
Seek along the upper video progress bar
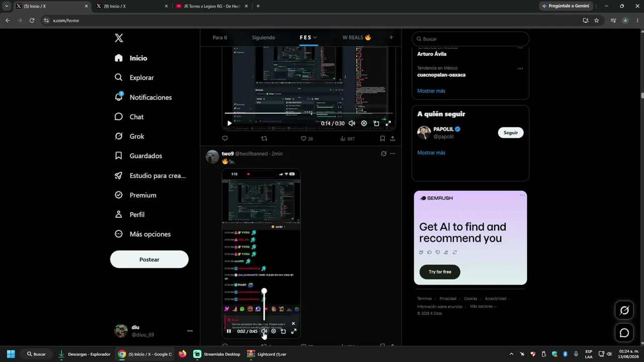point(308,113)
